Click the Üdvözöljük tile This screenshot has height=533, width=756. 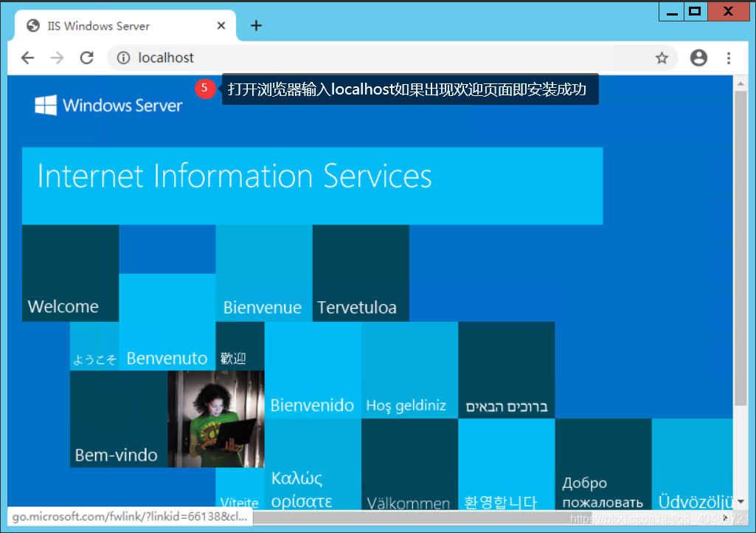(693, 464)
